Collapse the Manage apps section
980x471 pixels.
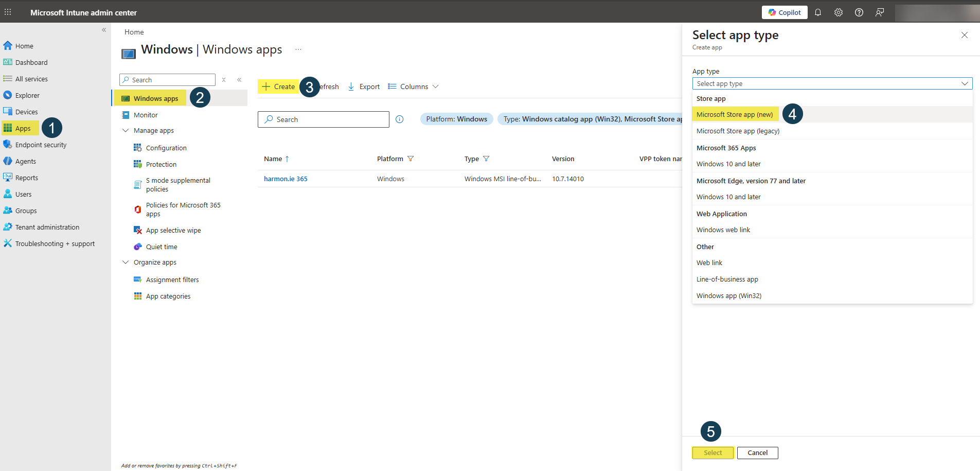pos(126,130)
